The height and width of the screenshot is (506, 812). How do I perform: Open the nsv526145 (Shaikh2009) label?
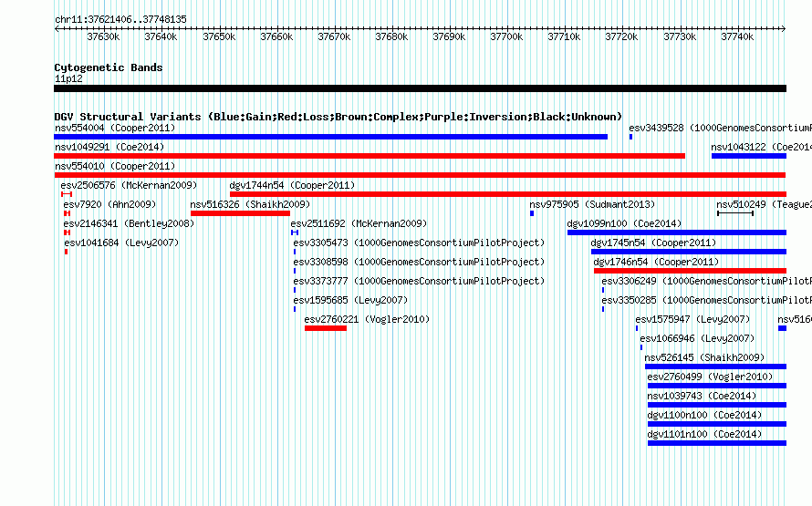click(704, 357)
